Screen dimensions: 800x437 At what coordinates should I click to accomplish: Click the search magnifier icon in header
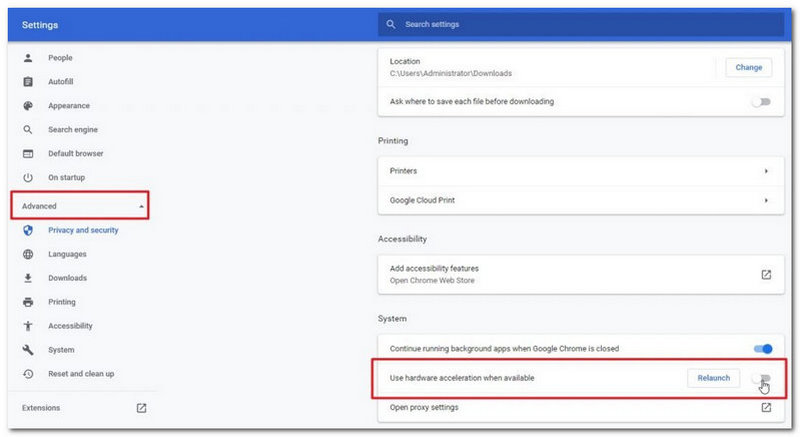coord(391,24)
